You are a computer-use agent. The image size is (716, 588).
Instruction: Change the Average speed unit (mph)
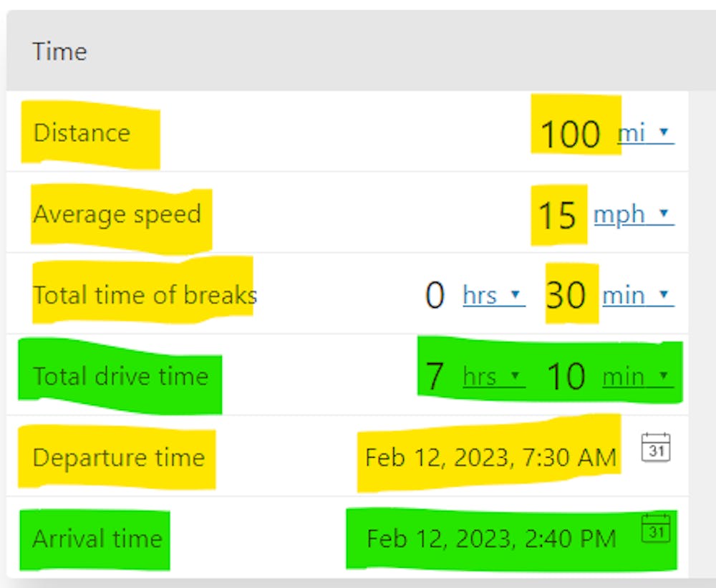[633, 215]
